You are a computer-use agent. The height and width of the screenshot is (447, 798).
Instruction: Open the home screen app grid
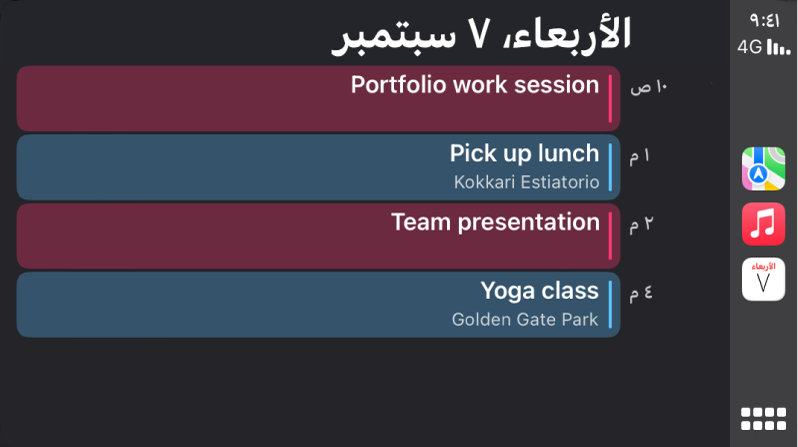(x=763, y=418)
